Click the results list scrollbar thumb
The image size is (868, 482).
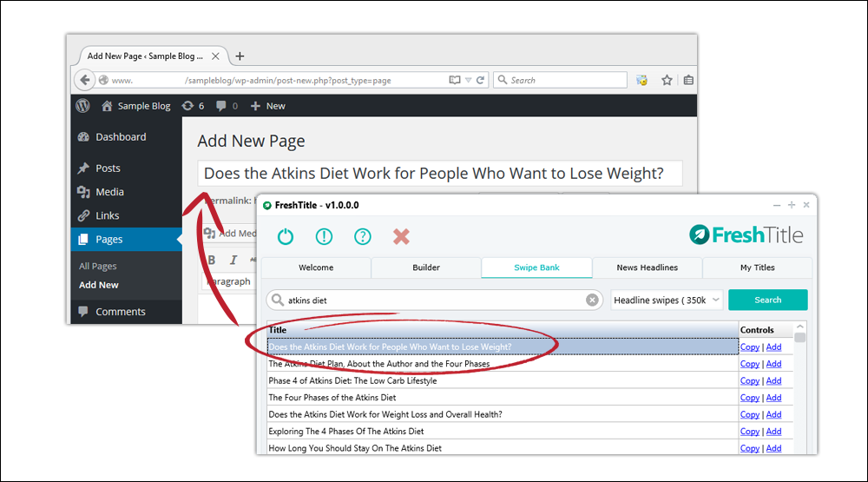point(800,337)
